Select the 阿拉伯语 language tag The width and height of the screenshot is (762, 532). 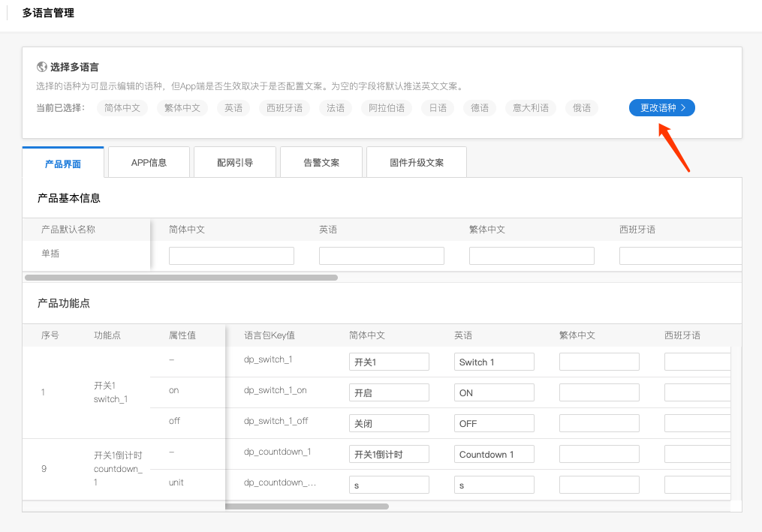(387, 108)
